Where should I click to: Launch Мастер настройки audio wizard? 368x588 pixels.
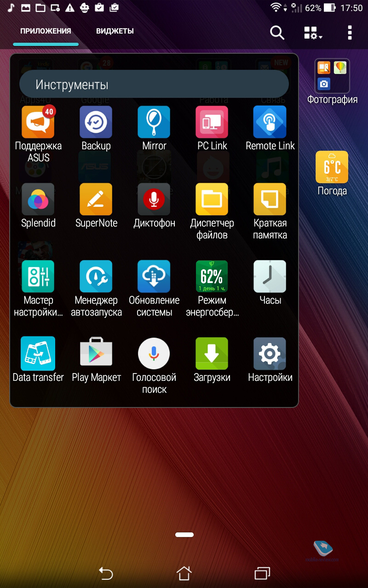[x=38, y=277]
